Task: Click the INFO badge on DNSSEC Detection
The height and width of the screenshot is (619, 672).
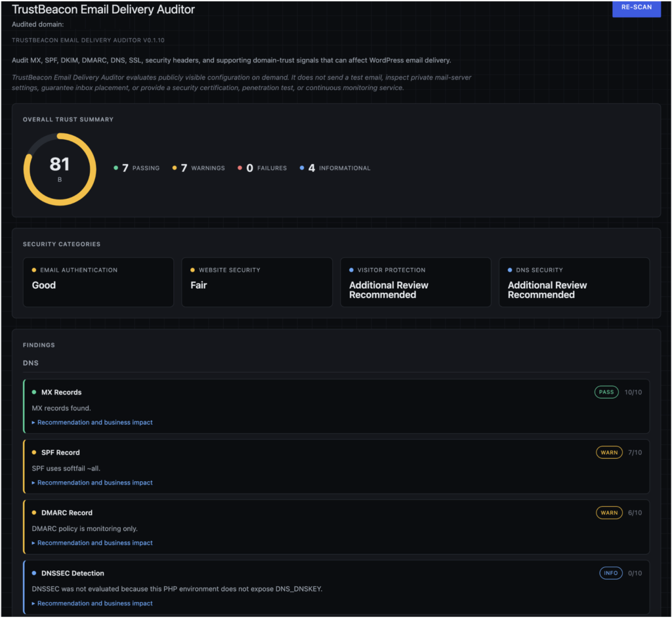Action: (x=611, y=573)
